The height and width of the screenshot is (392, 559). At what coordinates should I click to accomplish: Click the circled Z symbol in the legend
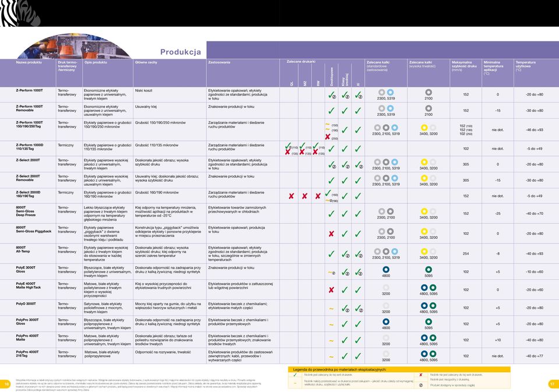point(421,385)
